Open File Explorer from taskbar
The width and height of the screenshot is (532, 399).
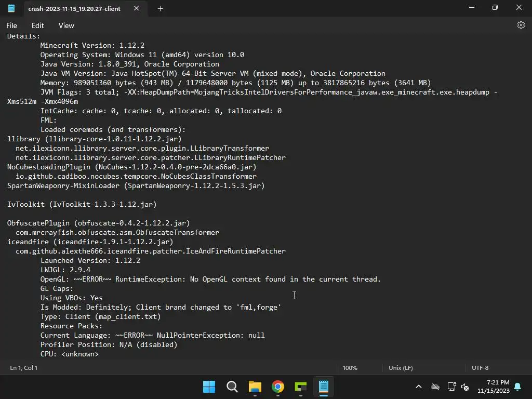[255, 387]
